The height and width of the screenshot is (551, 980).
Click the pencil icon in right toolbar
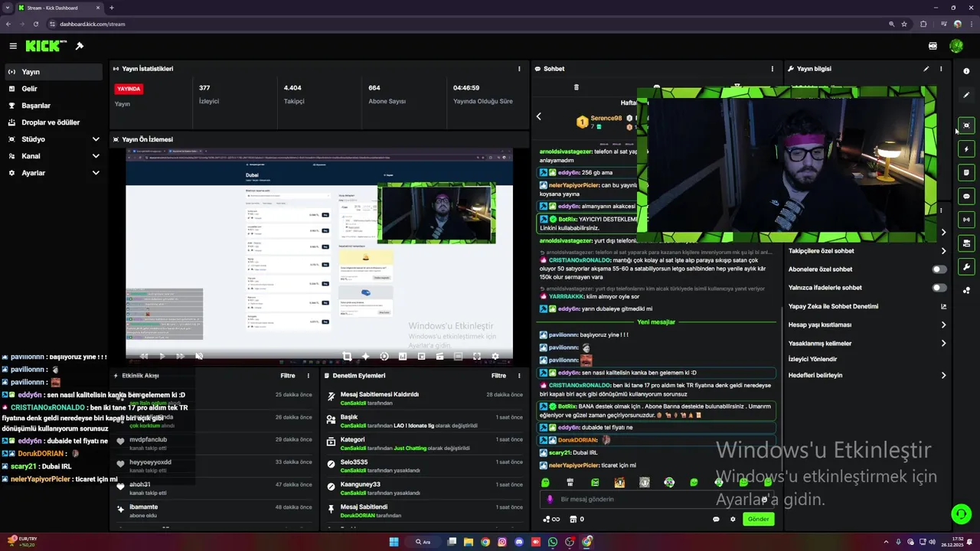[x=966, y=95]
